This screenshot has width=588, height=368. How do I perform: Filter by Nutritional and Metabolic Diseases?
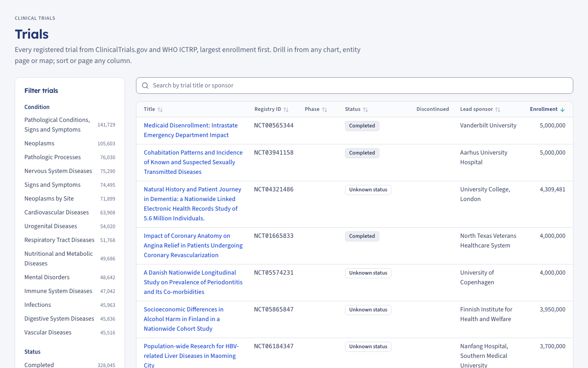pos(70,259)
